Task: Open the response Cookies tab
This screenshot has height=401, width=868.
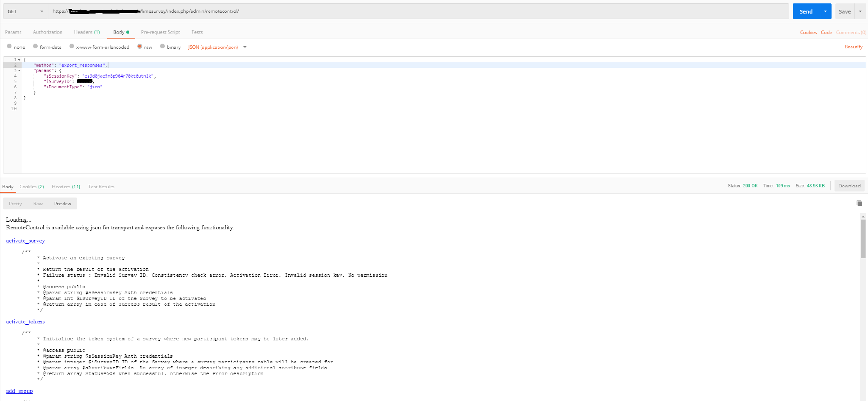Action: coord(31,187)
